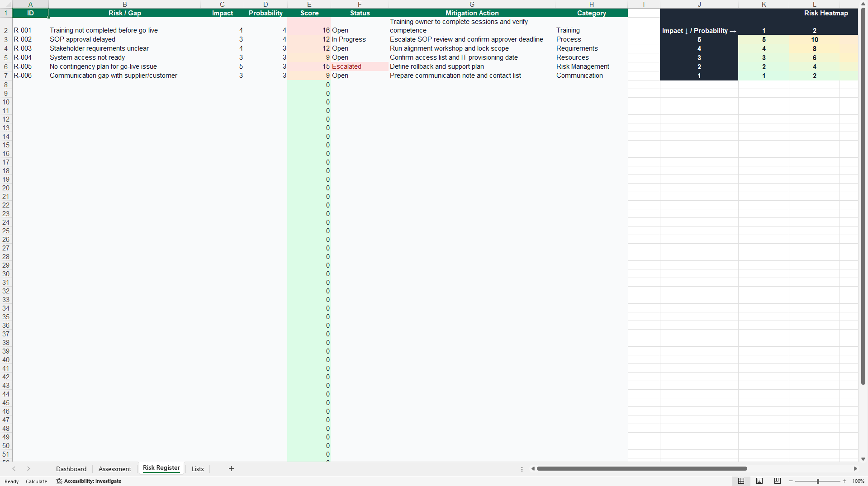This screenshot has width=868, height=486.
Task: Select score cell showing 15
Action: pos(309,66)
